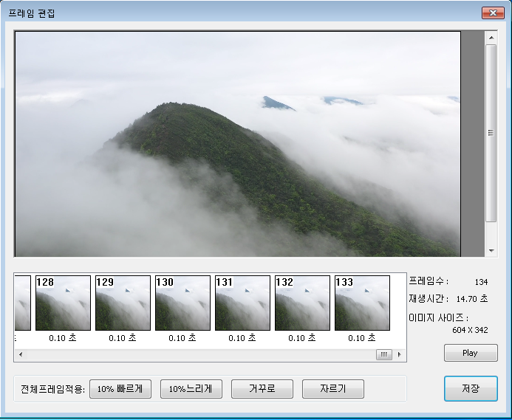This screenshot has height=420, width=512.
Task: Click the 10%느리게 button
Action: (191, 389)
